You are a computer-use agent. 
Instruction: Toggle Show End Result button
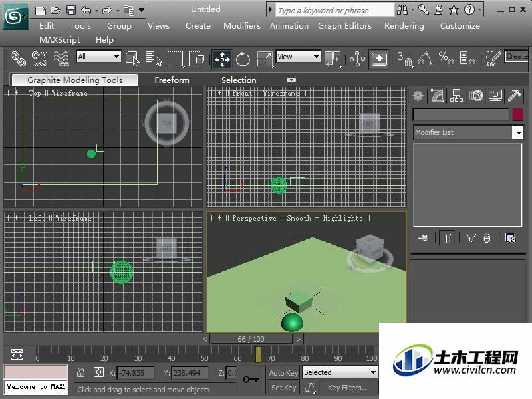point(448,238)
